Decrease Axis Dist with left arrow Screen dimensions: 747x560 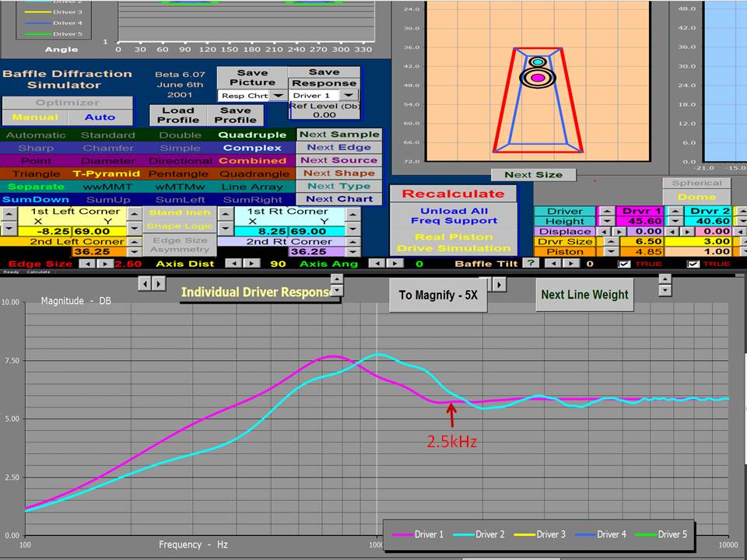point(233,264)
